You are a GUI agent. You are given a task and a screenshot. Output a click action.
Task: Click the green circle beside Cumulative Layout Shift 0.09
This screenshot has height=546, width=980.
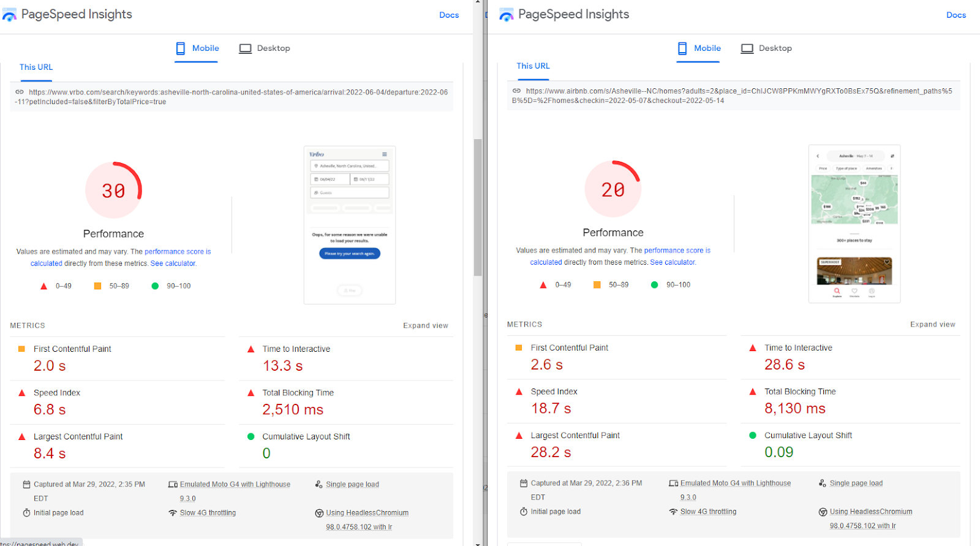click(753, 436)
